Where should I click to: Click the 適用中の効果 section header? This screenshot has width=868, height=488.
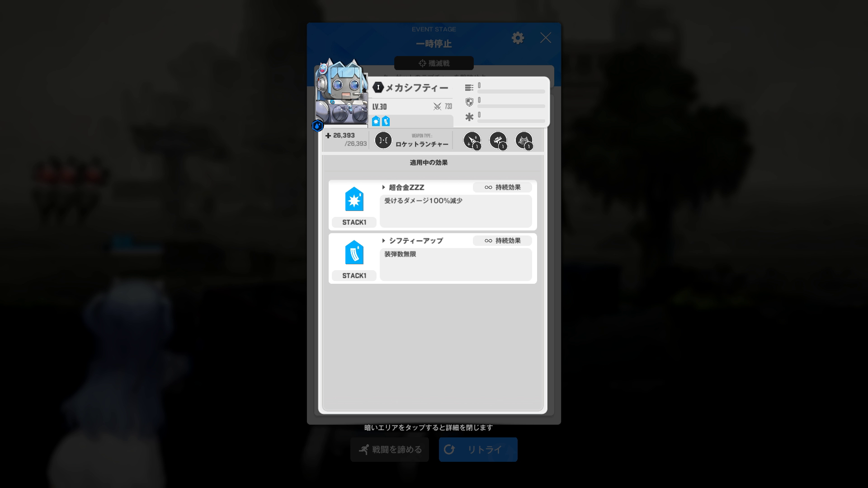429,163
